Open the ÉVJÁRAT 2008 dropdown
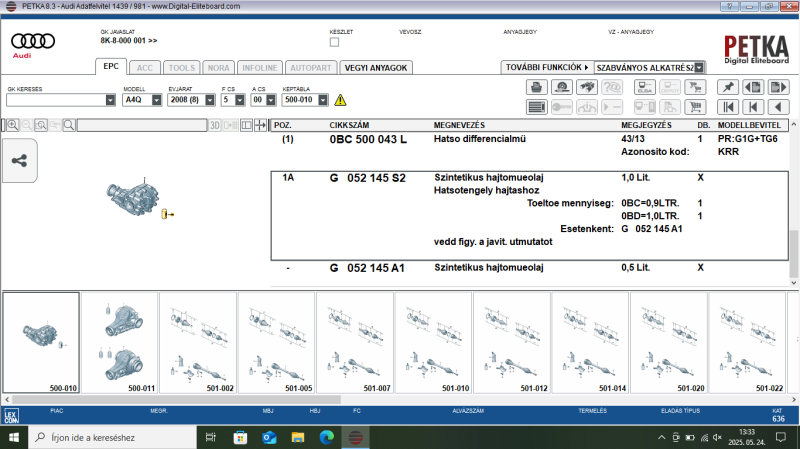The width and height of the screenshot is (800, 449). (210, 100)
